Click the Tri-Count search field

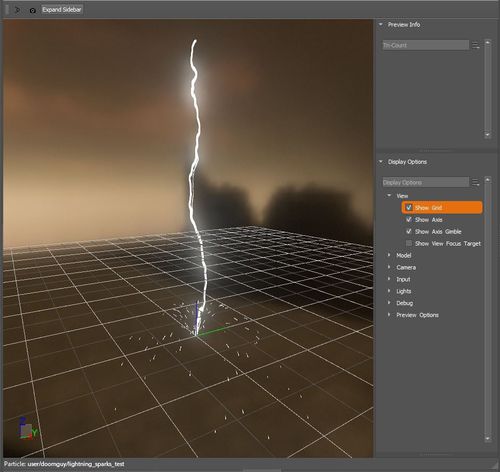pos(425,45)
